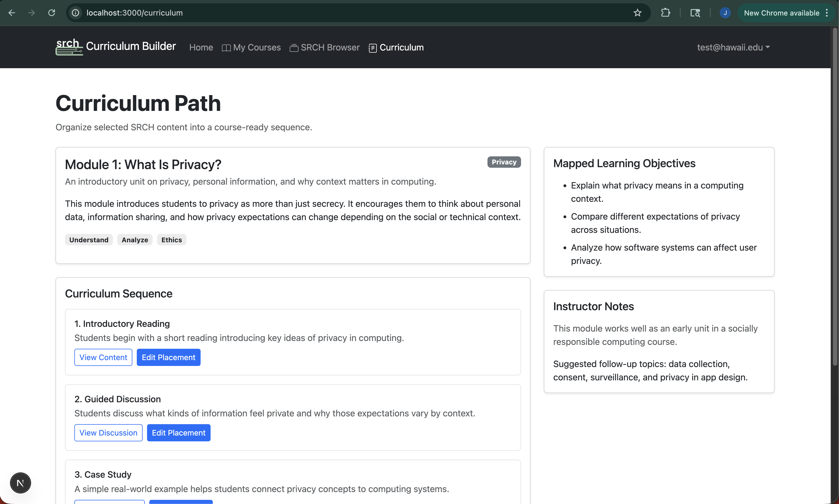Bookmark this page with the star icon
This screenshot has width=839, height=504.
coord(637,13)
